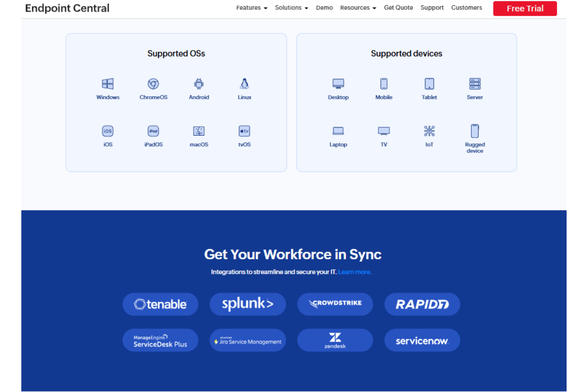Open the Splunk integration badge
This screenshot has height=392, width=588.
tap(248, 304)
